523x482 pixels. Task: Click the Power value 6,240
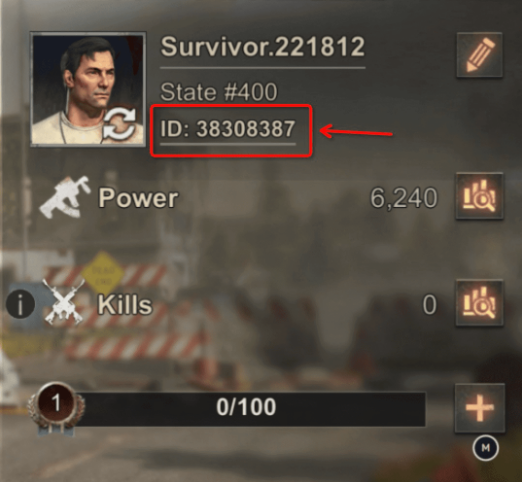point(404,198)
